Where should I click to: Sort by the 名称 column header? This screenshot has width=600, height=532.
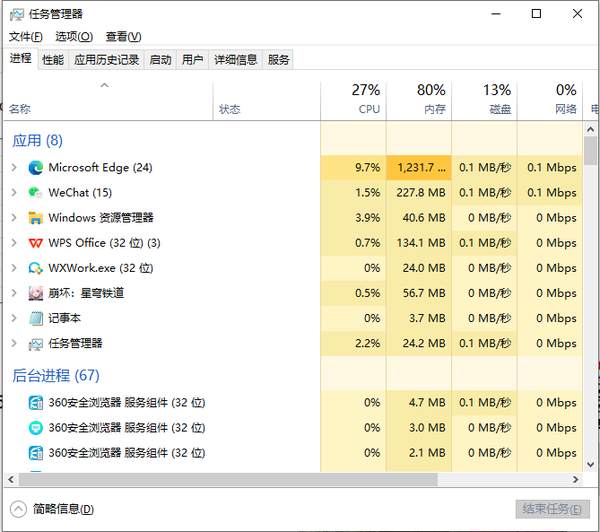[108, 101]
